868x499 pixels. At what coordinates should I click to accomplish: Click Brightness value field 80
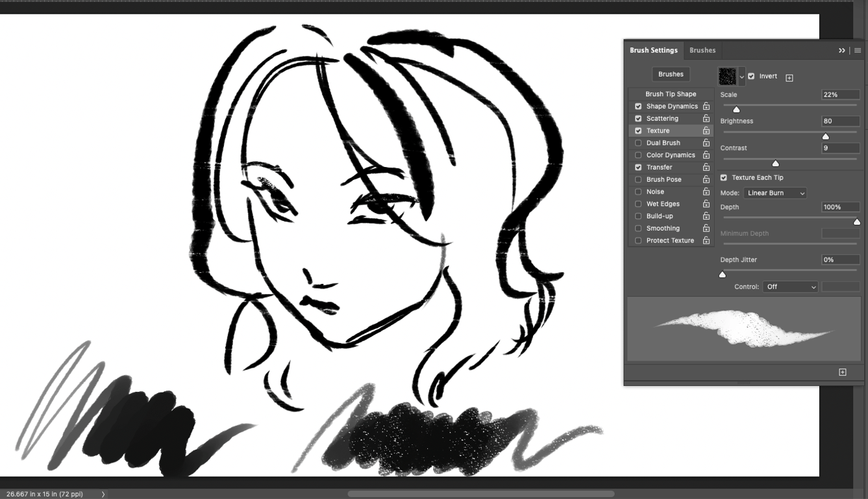pyautogui.click(x=840, y=121)
